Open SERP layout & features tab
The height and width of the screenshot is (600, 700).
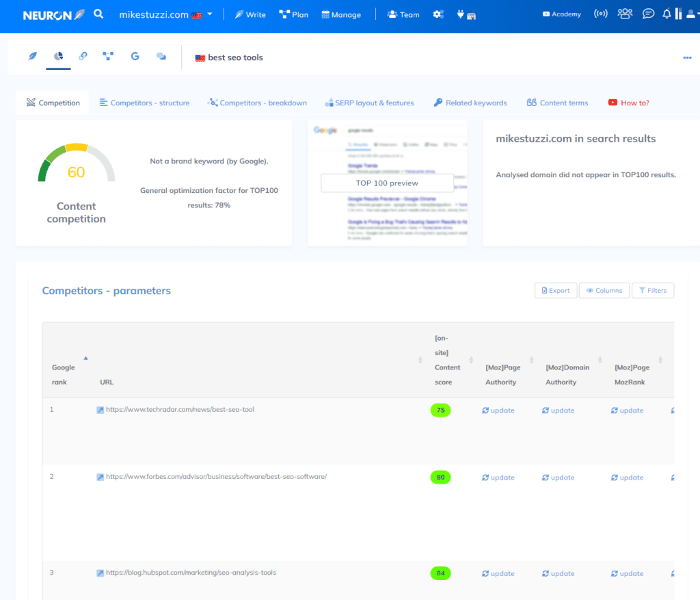point(369,103)
